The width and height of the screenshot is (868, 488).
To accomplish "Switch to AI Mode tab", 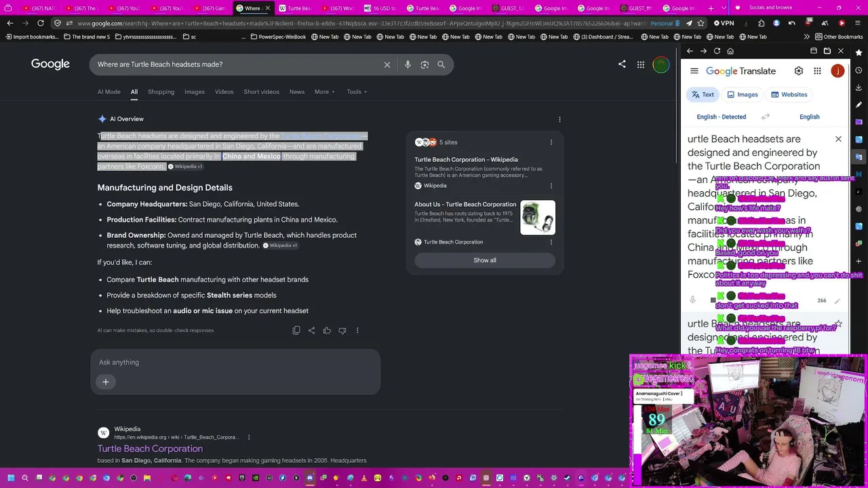I will click(x=109, y=92).
